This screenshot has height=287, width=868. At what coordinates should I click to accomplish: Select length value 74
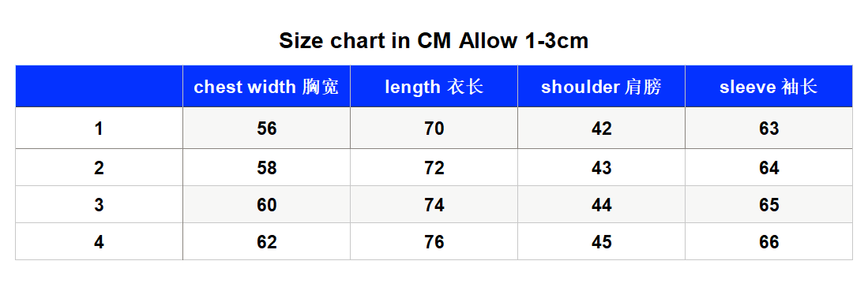(434, 204)
